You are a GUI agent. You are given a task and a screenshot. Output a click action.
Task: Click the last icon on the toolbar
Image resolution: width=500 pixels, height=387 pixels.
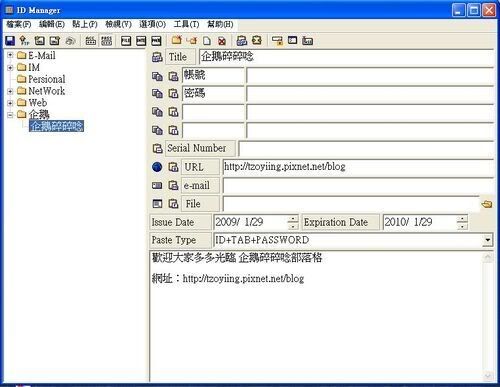(307, 41)
